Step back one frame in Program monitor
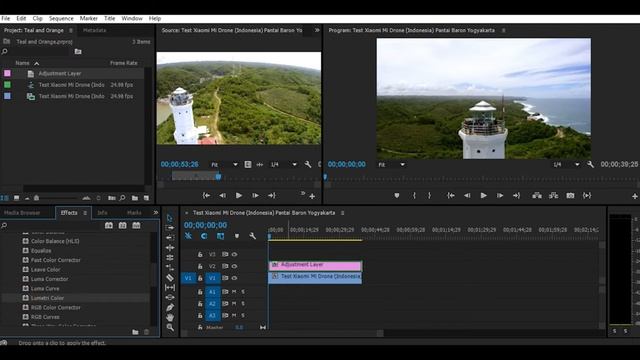This screenshot has height=360, width=640. click(x=467, y=196)
